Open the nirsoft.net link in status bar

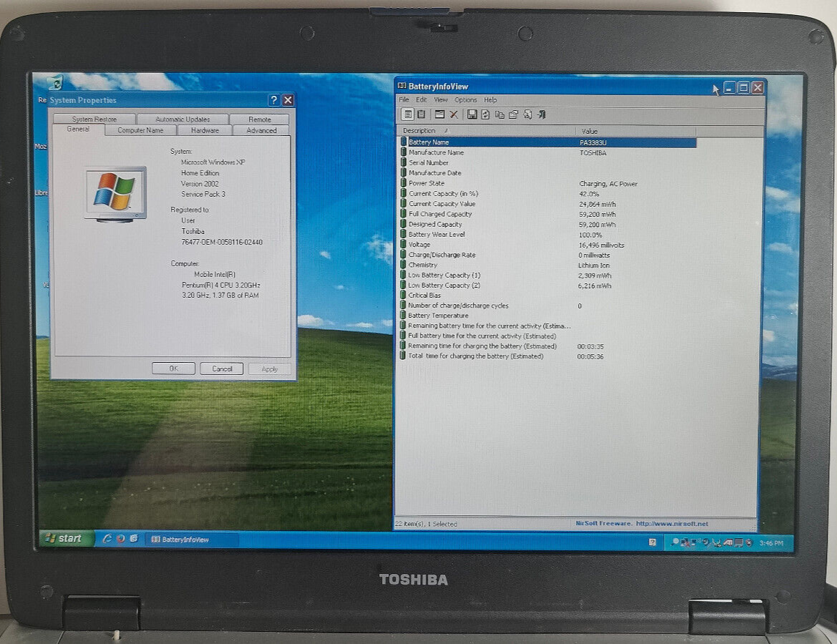tap(672, 523)
